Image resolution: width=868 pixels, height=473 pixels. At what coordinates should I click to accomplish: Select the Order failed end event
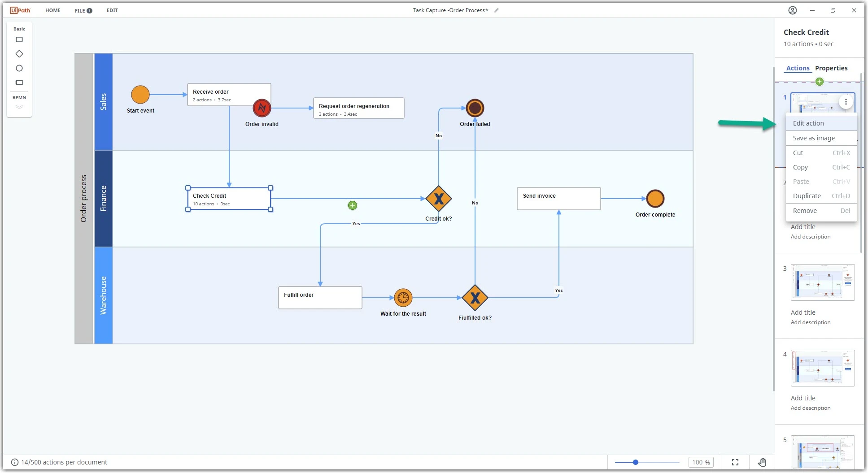[x=475, y=108]
